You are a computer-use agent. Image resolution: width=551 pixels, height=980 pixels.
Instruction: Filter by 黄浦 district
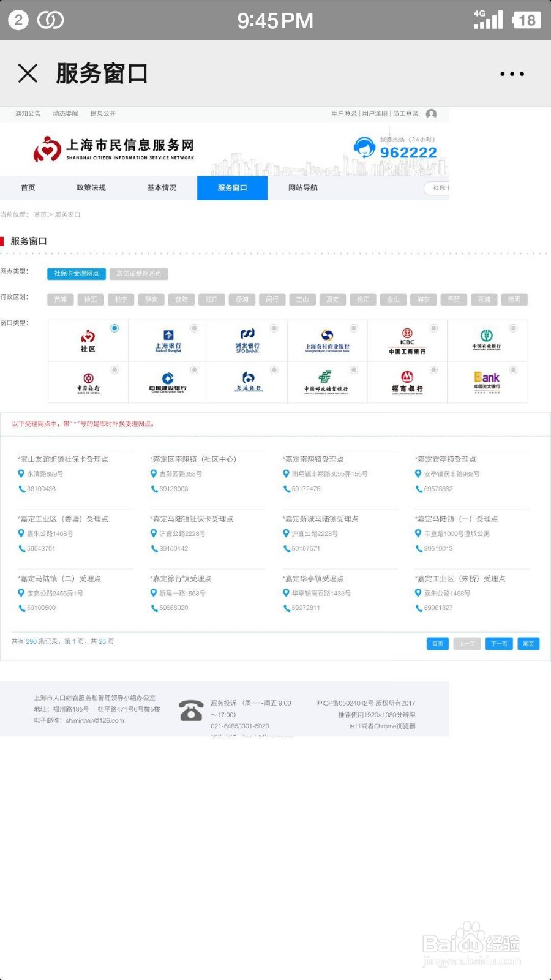point(61,300)
